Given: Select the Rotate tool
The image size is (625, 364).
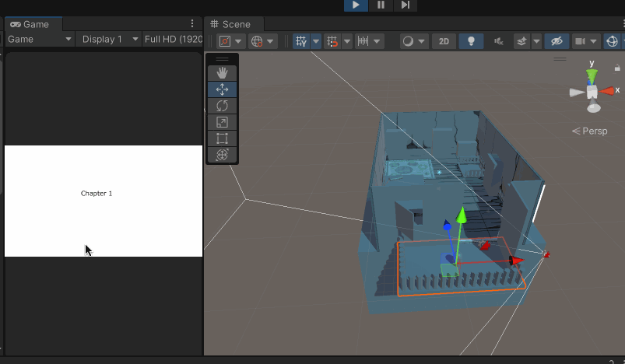Looking at the screenshot, I should coord(222,106).
